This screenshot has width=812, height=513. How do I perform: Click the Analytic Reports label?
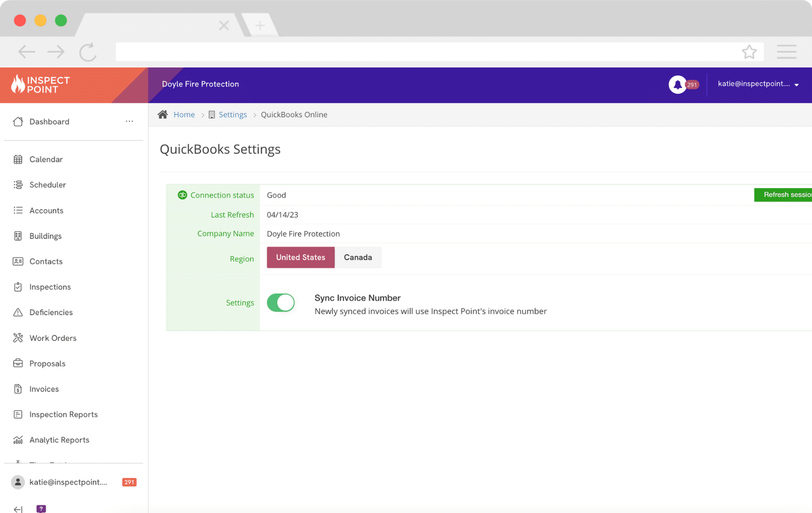pos(59,440)
